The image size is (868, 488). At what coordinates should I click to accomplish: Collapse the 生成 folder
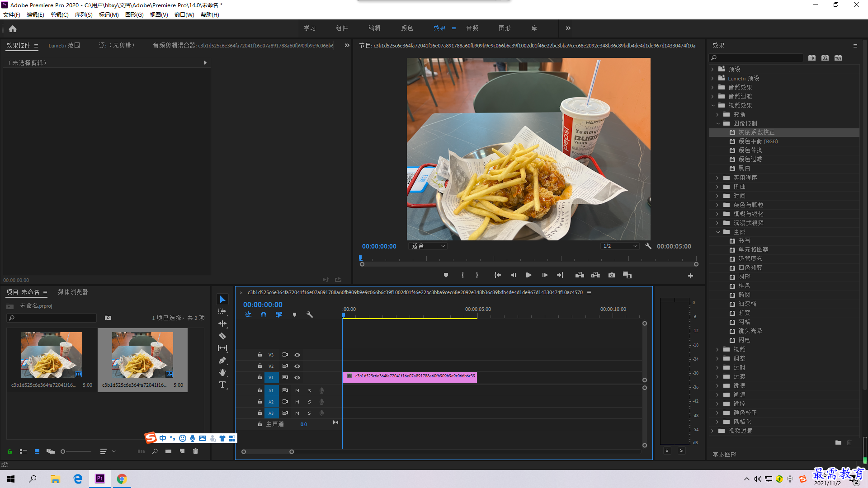(718, 232)
